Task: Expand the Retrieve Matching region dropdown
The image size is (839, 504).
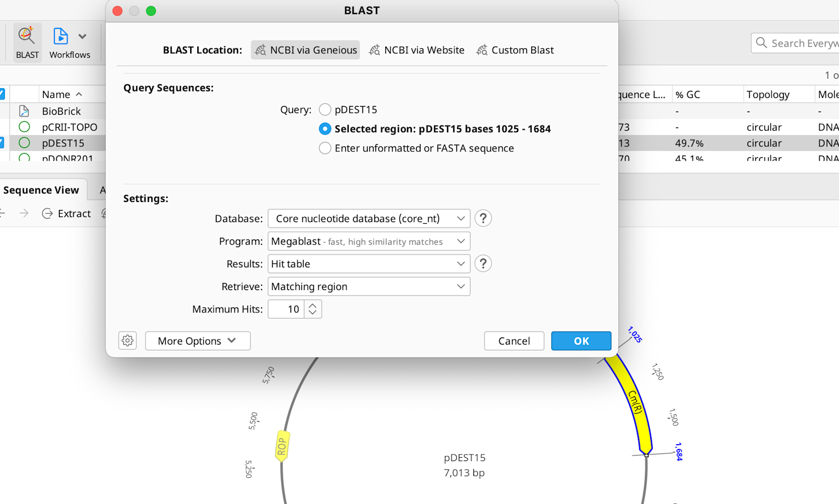Action: click(369, 286)
